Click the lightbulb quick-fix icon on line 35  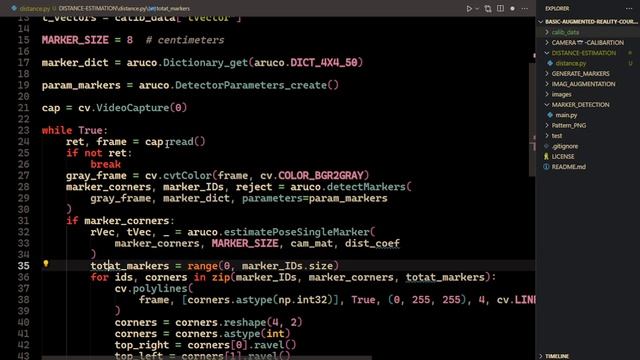click(x=46, y=264)
